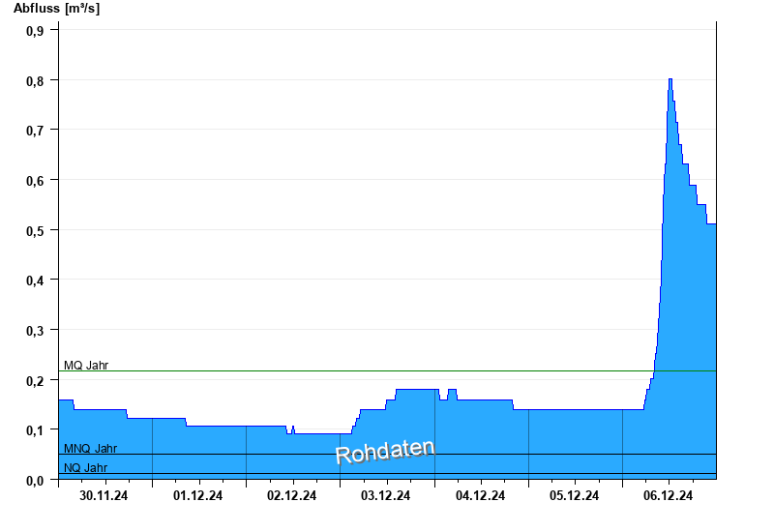Click the Abfluss [m³/s] axis title
774x532 pixels.
point(56,9)
